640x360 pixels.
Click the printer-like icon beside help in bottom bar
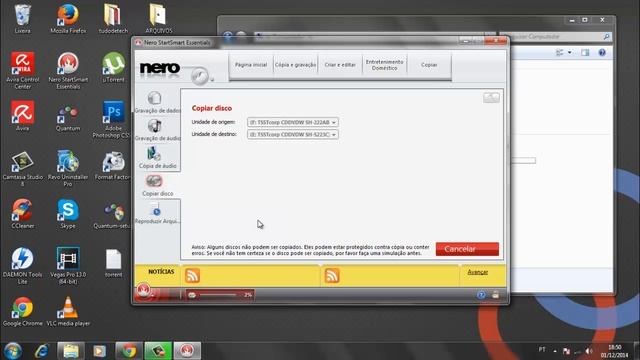pyautogui.click(x=496, y=295)
